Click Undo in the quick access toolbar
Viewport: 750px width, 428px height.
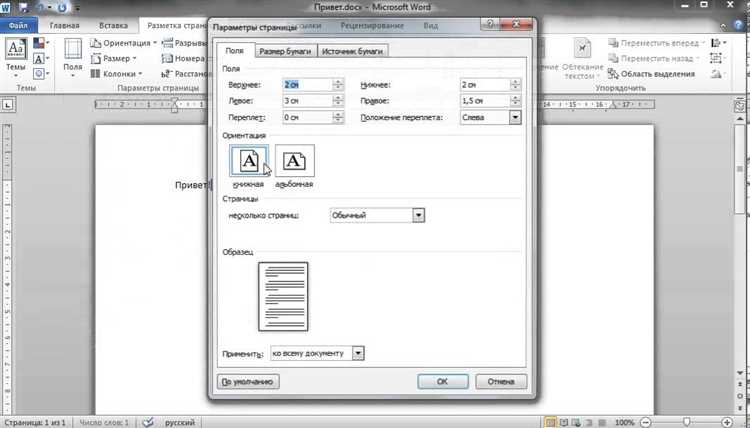point(42,8)
